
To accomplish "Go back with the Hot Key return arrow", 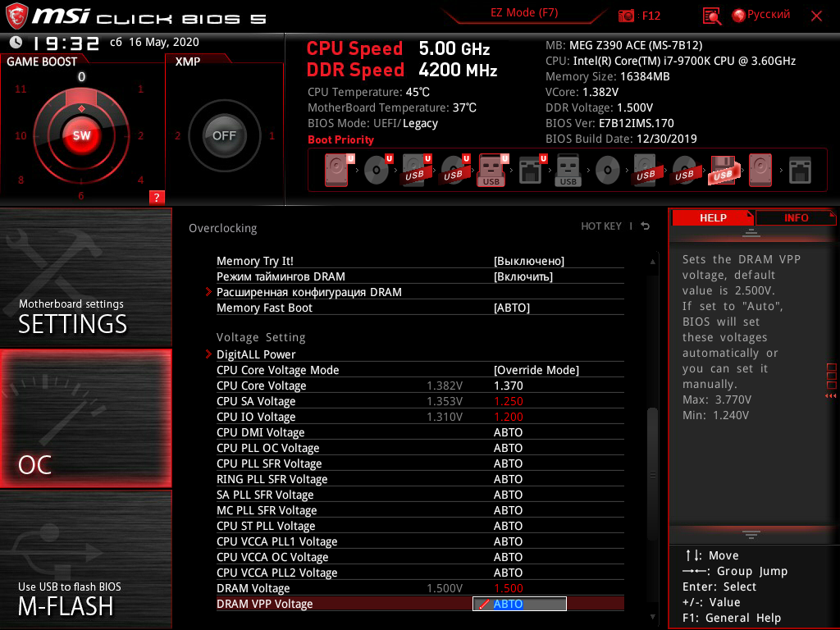I will [646, 226].
